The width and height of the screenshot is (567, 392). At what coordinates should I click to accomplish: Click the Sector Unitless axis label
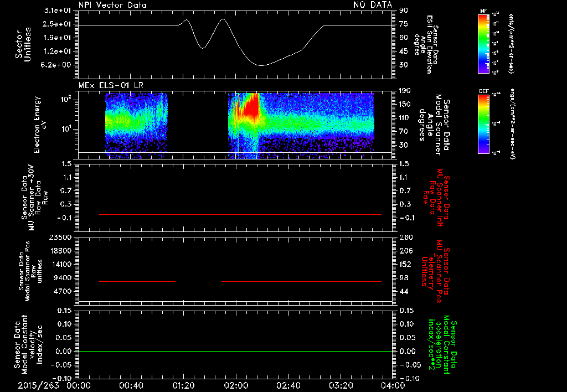coord(23,44)
